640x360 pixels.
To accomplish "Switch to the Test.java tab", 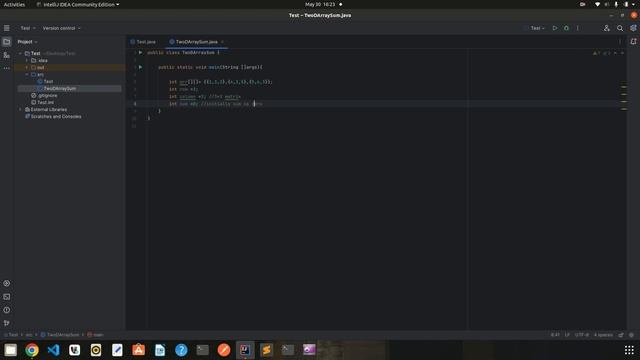I will point(143,42).
